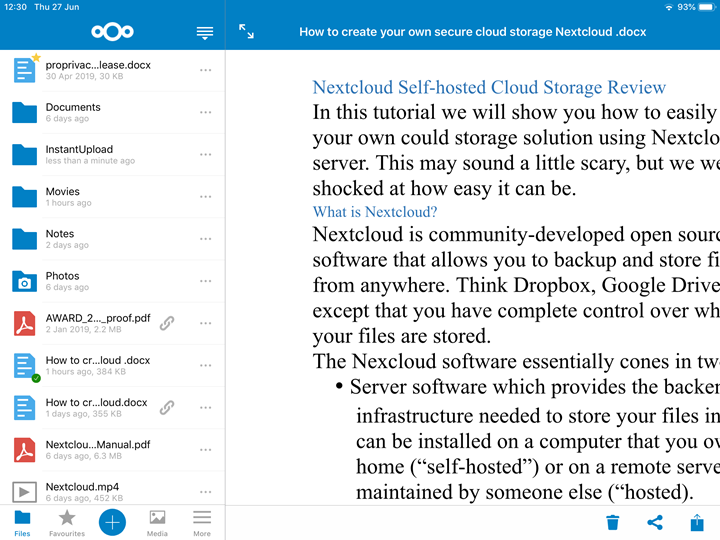This screenshot has width=720, height=540.
Task: Tap the starred proprivac...lease.docx document icon
Action: pos(24,70)
